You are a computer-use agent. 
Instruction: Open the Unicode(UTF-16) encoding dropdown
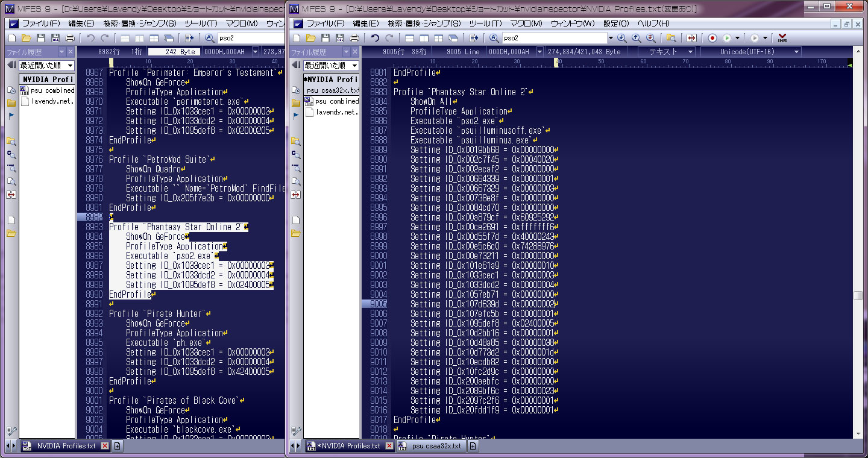click(x=752, y=52)
